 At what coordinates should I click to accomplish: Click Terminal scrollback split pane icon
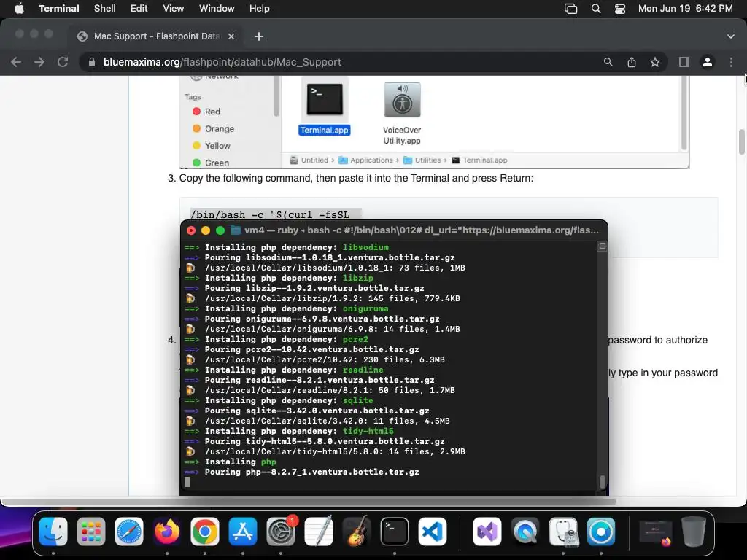click(602, 246)
